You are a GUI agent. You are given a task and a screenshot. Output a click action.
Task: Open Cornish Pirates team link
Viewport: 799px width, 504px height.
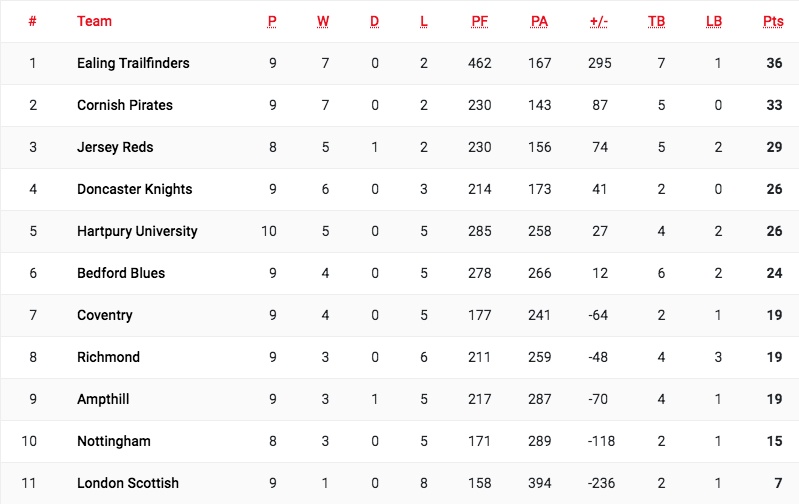(124, 105)
